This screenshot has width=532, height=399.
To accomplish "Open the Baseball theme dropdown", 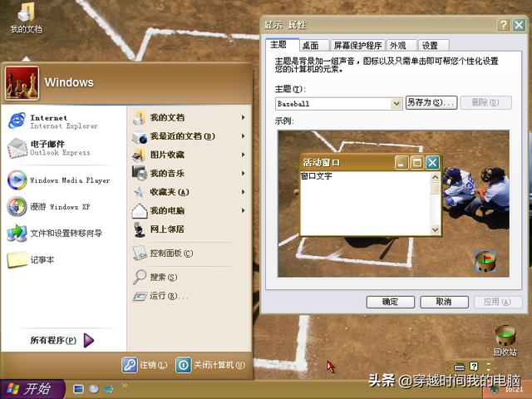I will [396, 103].
